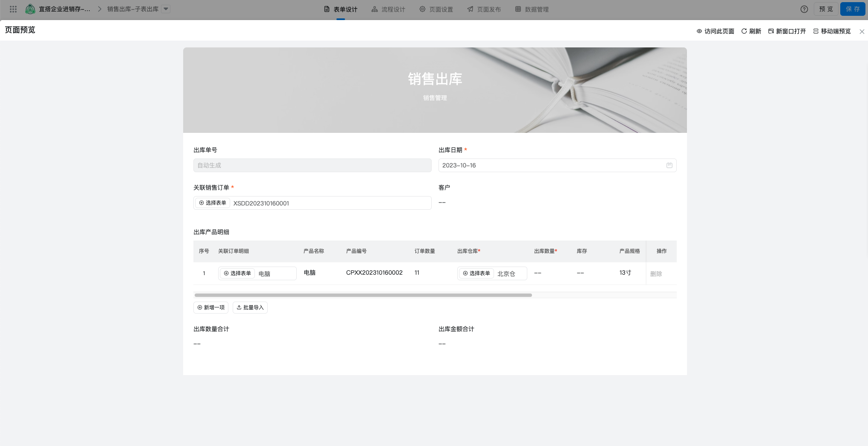Click the 北京仓 warehouse value
The image size is (868, 446).
(506, 274)
